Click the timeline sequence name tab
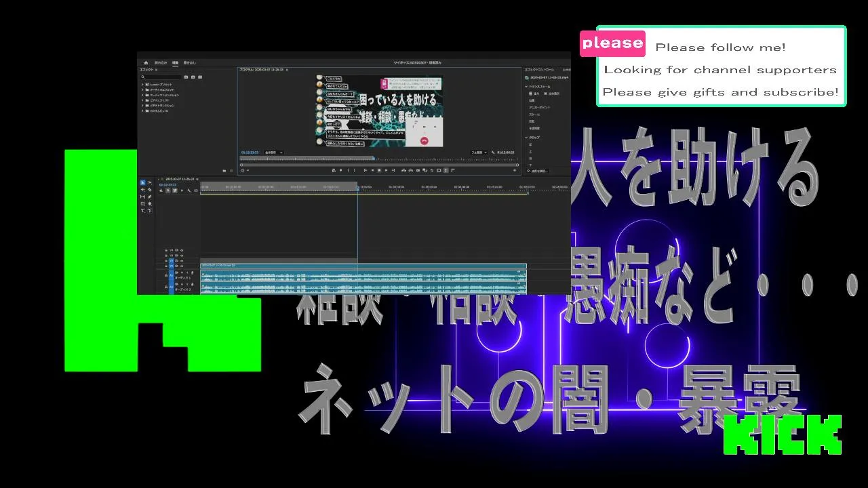Screen dimensions: 868x488 pyautogui.click(x=179, y=179)
